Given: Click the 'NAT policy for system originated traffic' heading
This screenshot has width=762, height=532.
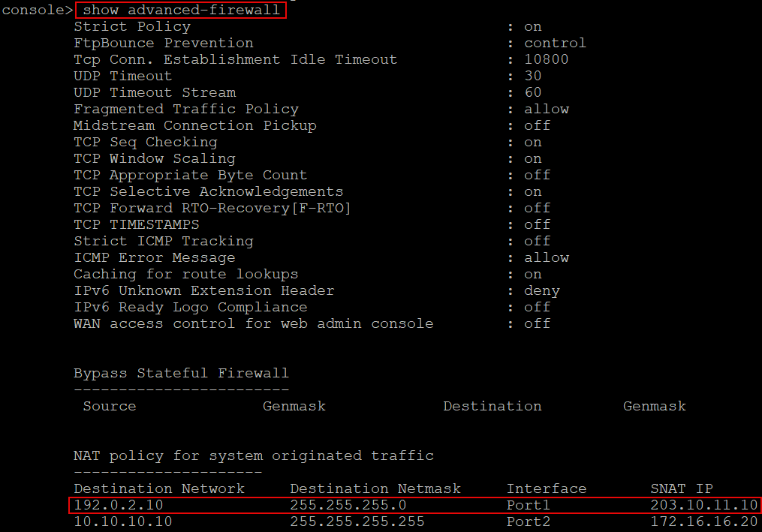Looking at the screenshot, I should click(x=254, y=455).
